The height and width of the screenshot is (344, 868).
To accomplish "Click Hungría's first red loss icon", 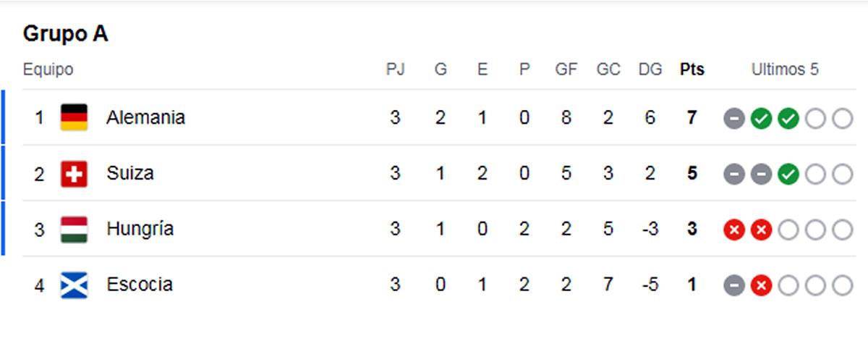I will [733, 230].
